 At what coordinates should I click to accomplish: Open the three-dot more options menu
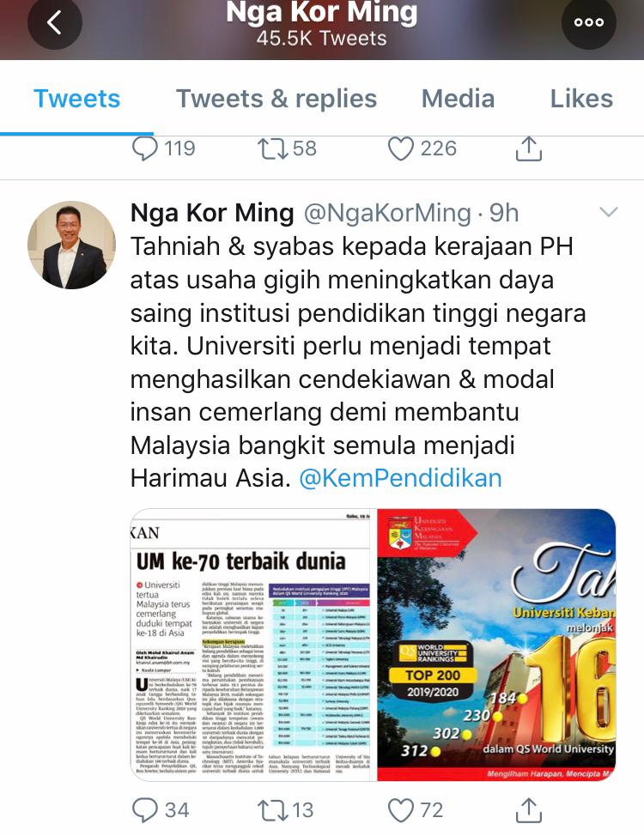pos(589,22)
